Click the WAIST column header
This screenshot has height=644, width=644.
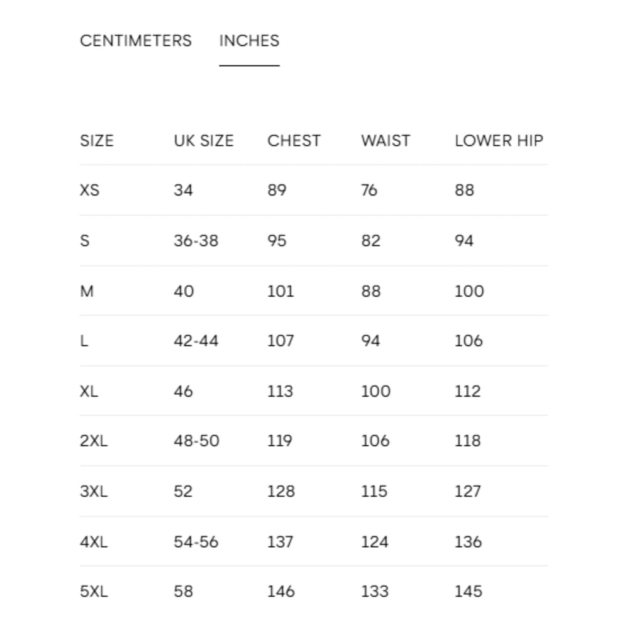(386, 140)
